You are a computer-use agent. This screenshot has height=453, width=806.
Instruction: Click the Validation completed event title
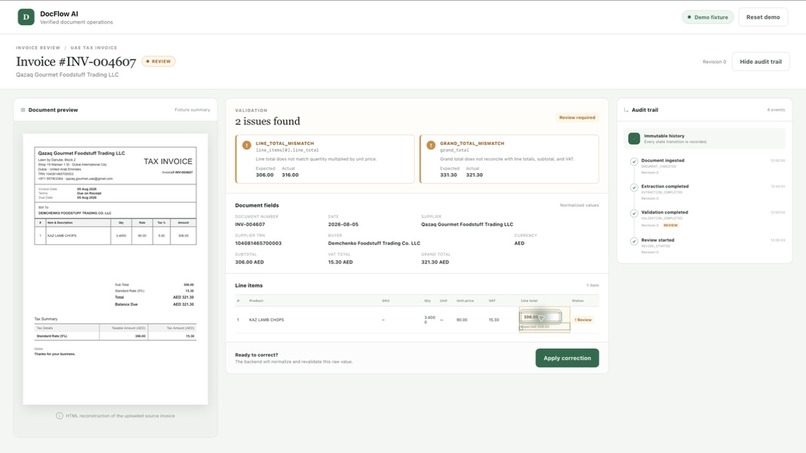664,212
